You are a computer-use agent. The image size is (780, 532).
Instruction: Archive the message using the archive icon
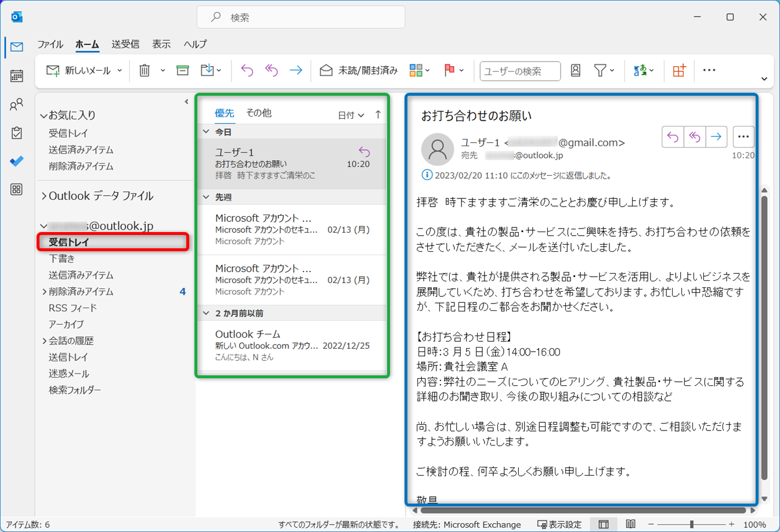point(182,70)
